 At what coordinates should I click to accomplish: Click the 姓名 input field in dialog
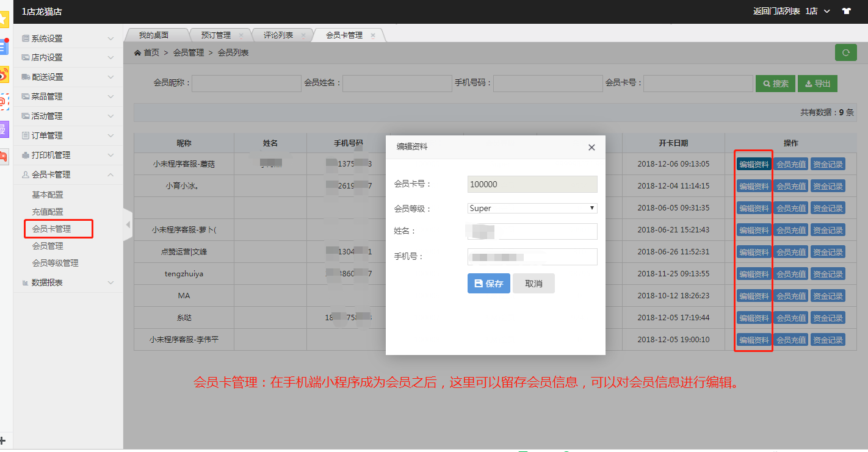[x=532, y=231]
